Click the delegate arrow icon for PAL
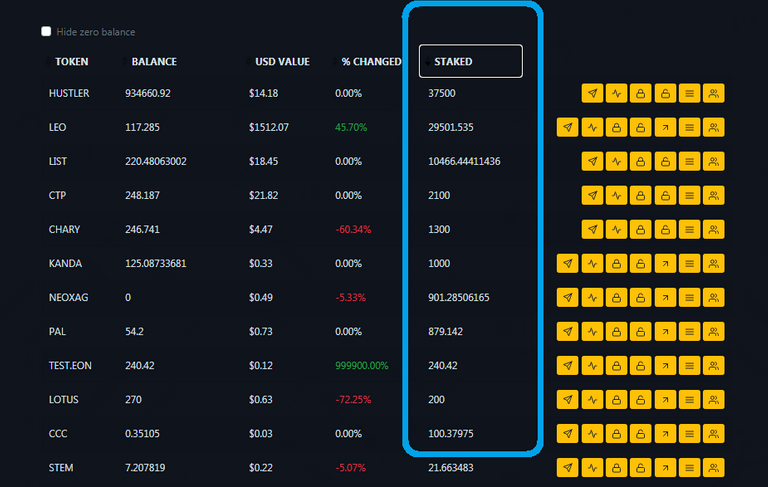 click(x=665, y=332)
